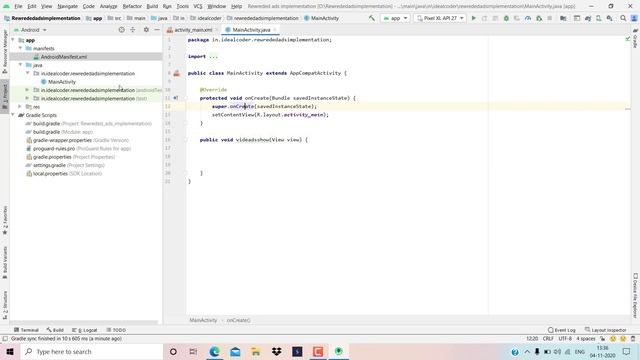This screenshot has width=640, height=360.
Task: Toggle the Structure side panel
Action: point(5,304)
